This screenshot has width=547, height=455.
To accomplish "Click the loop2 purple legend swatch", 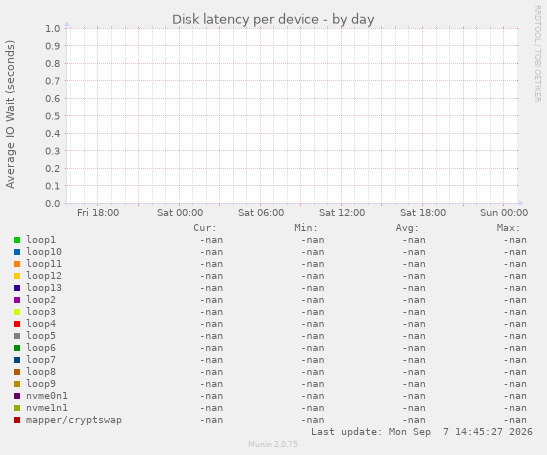I will (x=17, y=300).
